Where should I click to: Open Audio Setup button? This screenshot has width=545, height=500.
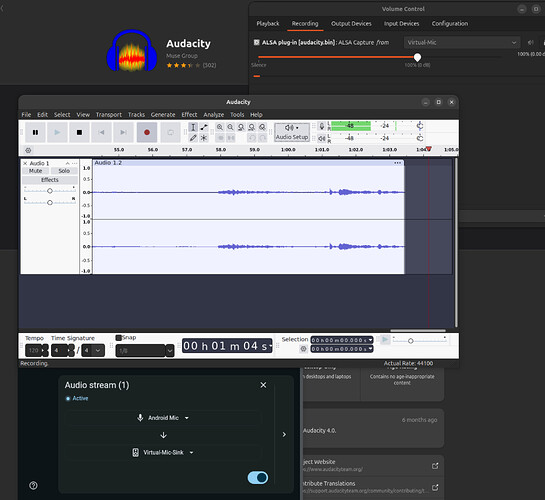tap(292, 132)
